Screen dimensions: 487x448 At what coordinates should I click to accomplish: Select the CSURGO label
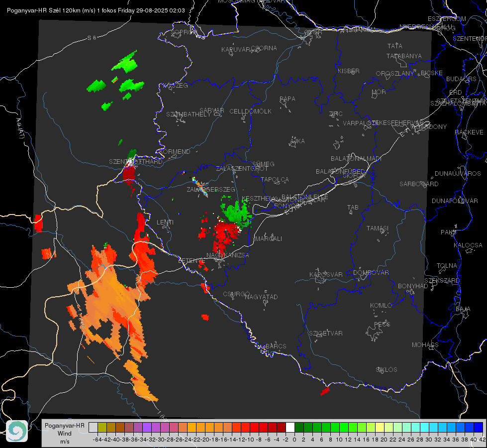pos(236,294)
